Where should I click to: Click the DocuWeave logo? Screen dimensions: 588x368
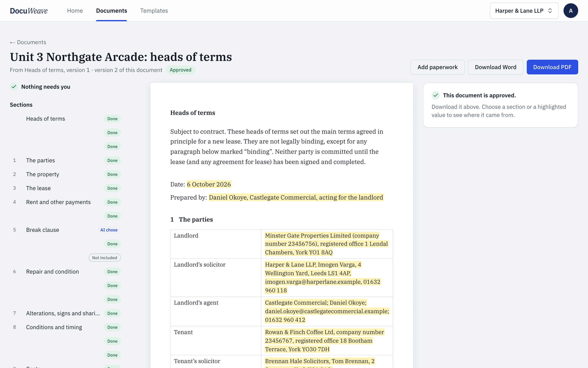pyautogui.click(x=29, y=11)
